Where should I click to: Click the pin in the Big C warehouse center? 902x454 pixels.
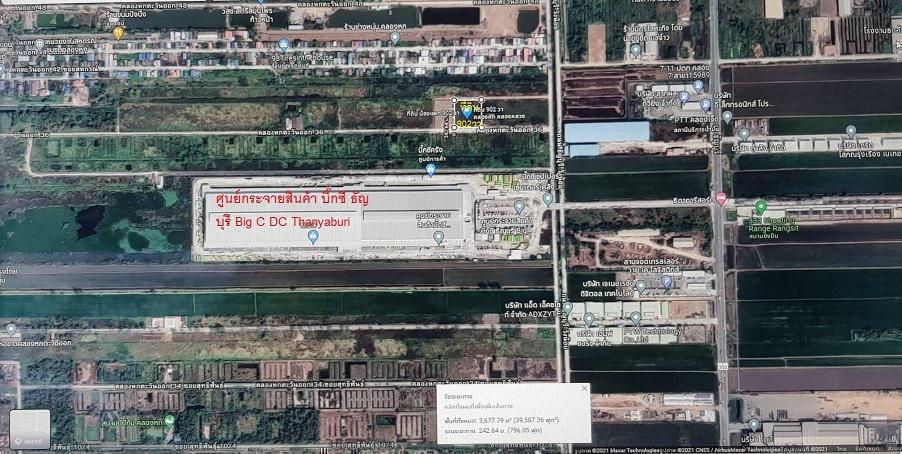pos(438,237)
